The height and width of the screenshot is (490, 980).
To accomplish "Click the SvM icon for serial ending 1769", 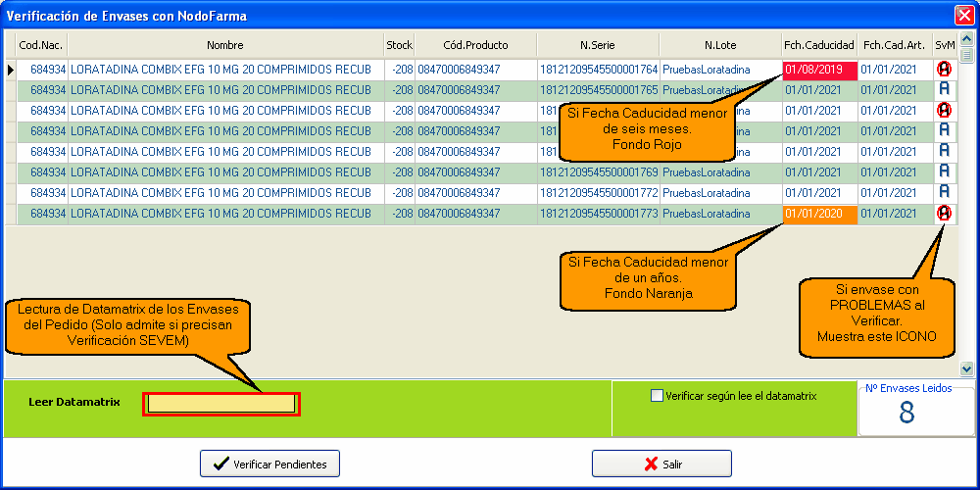I will 944,172.
